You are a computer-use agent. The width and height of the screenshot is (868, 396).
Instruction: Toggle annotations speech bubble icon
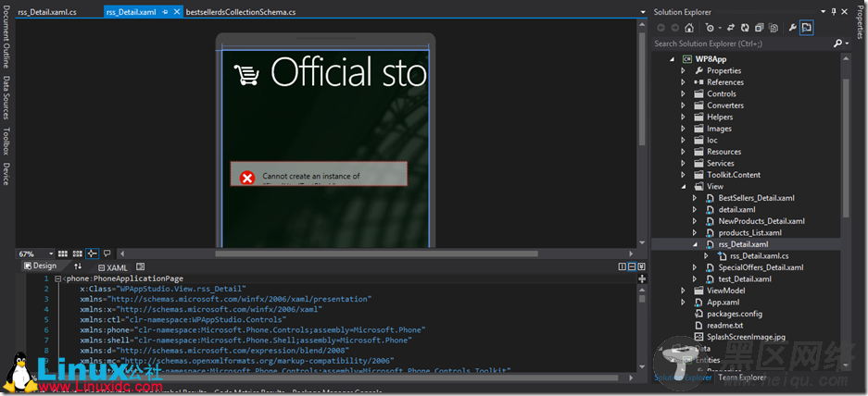(107, 254)
